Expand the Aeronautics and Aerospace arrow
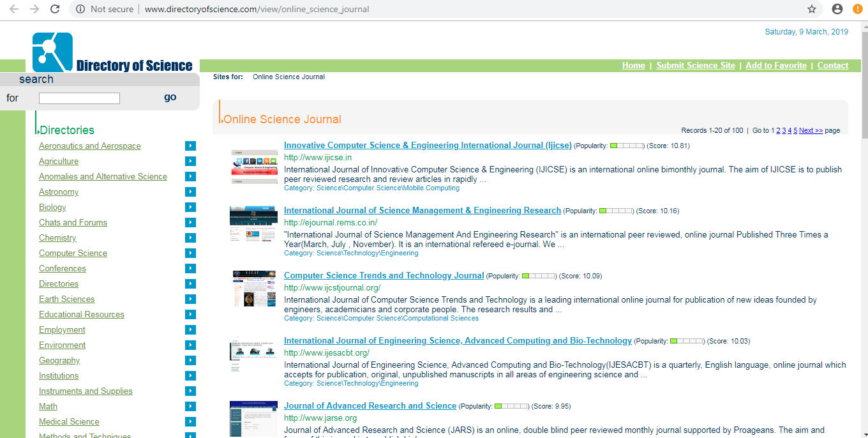 (190, 146)
